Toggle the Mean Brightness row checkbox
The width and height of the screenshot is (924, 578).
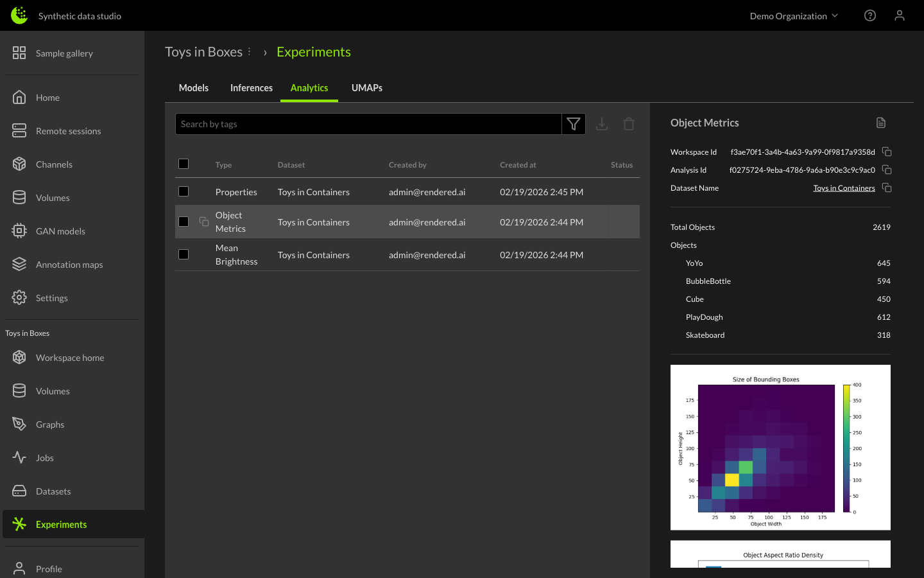184,254
